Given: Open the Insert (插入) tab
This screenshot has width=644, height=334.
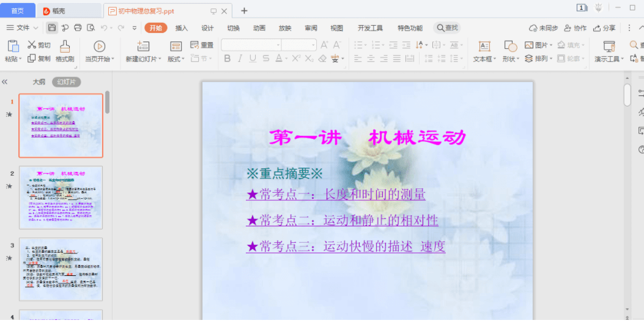Looking at the screenshot, I should (181, 28).
